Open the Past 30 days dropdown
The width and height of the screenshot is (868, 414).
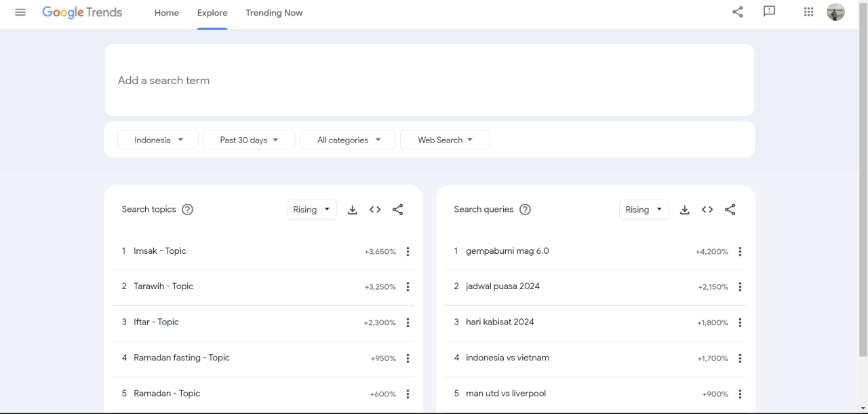pyautogui.click(x=249, y=140)
